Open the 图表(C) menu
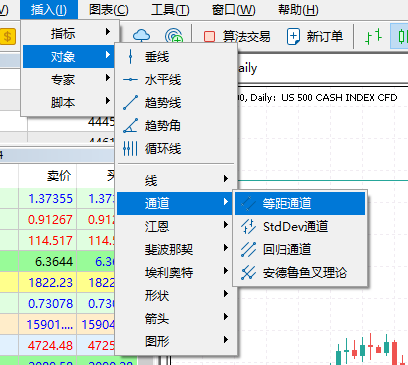 tap(109, 10)
